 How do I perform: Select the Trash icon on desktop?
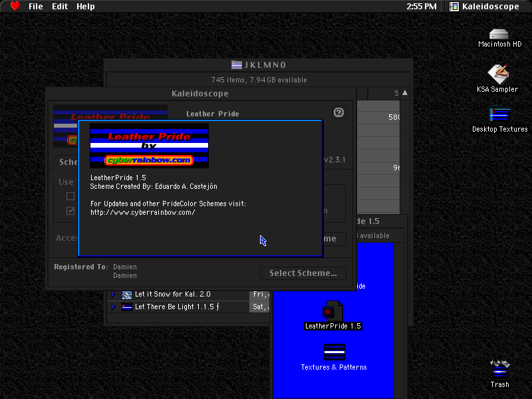(499, 370)
